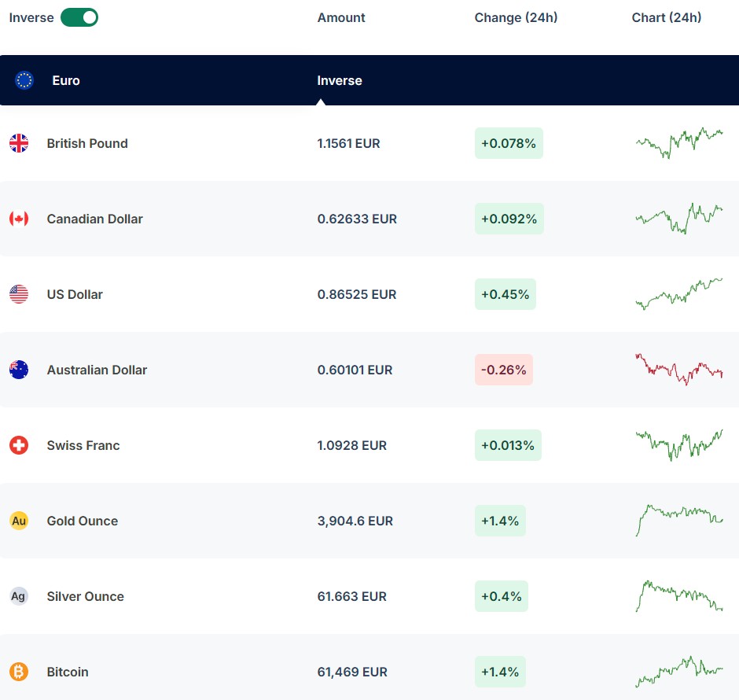Click the Chart (24h) column header
The height and width of the screenshot is (700, 739).
pos(667,17)
